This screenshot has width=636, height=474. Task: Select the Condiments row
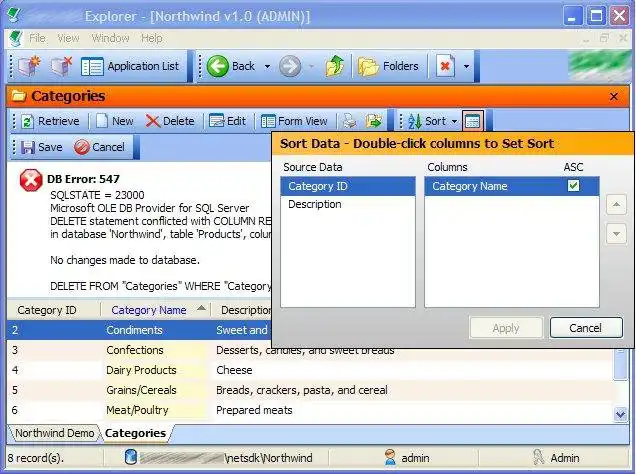(139, 330)
